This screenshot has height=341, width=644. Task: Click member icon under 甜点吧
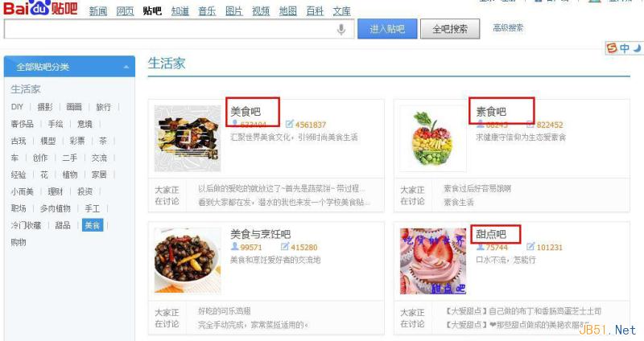click(480, 247)
